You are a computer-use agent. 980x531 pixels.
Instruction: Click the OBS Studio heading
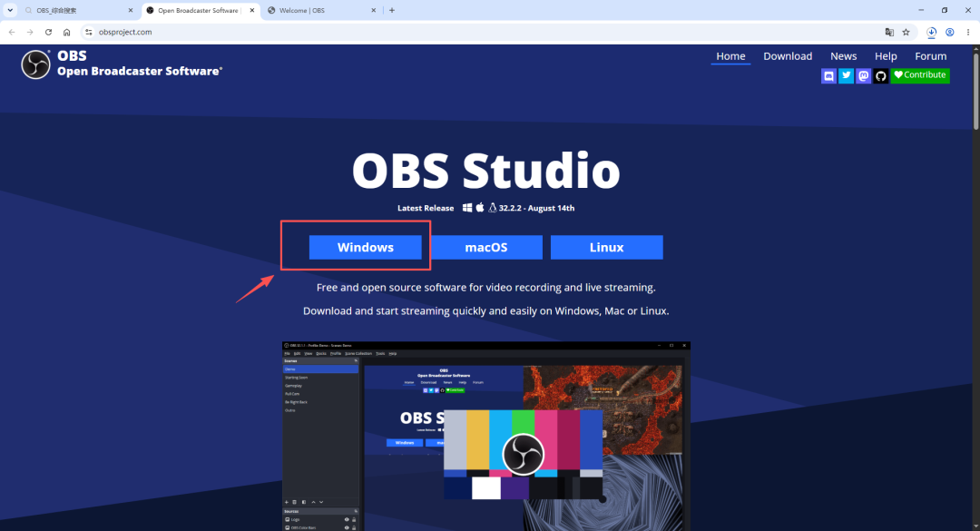tap(486, 170)
